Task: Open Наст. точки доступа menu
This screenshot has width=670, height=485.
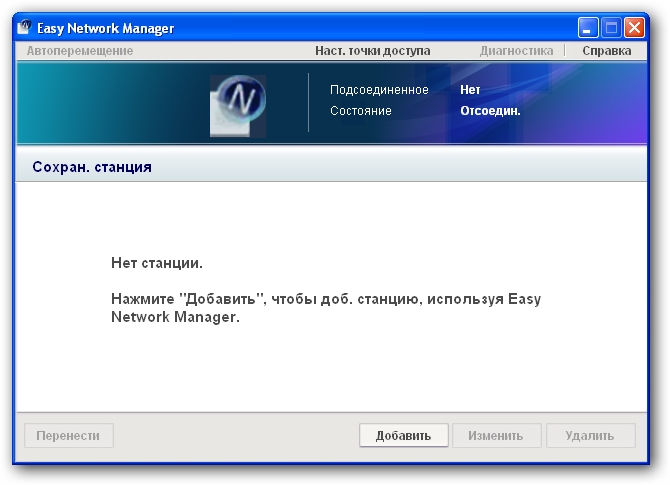Action: [x=373, y=51]
